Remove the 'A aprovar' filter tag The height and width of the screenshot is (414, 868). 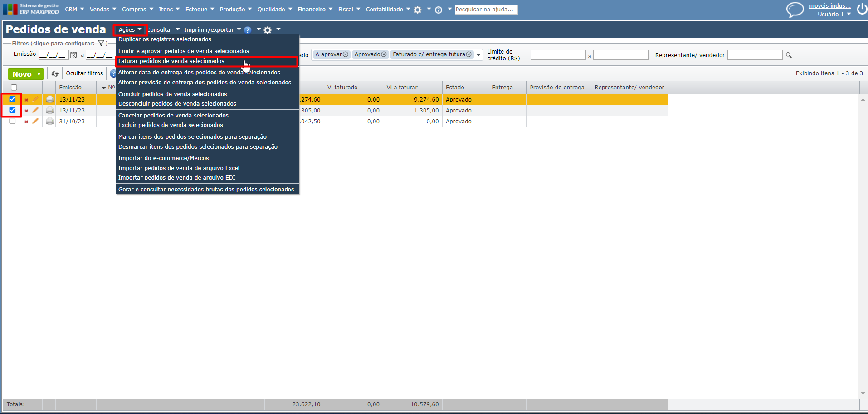click(346, 54)
